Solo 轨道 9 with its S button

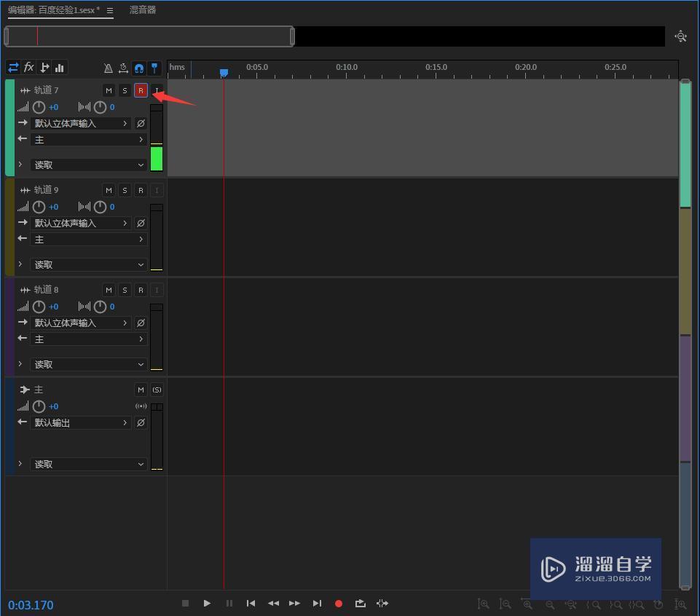coord(125,191)
